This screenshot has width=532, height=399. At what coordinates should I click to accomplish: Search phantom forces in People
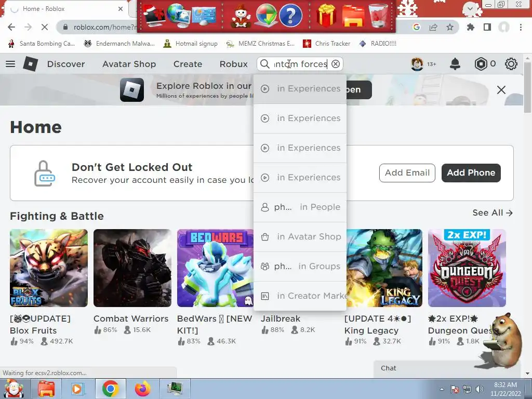coord(300,207)
